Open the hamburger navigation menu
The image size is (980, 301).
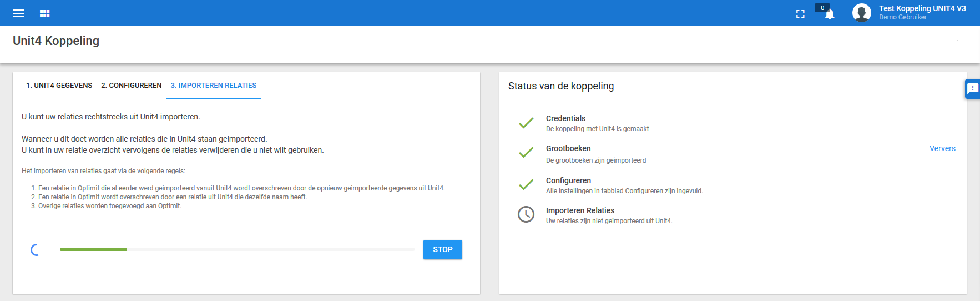(19, 13)
